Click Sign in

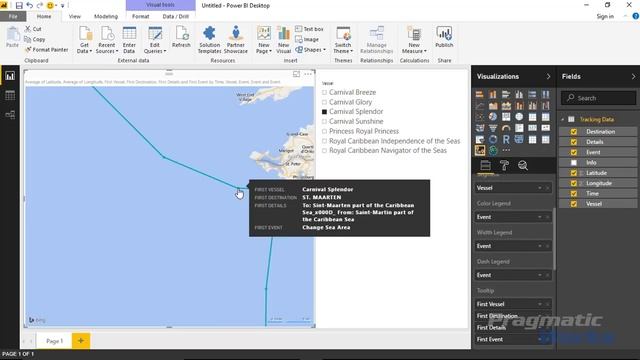click(x=605, y=16)
